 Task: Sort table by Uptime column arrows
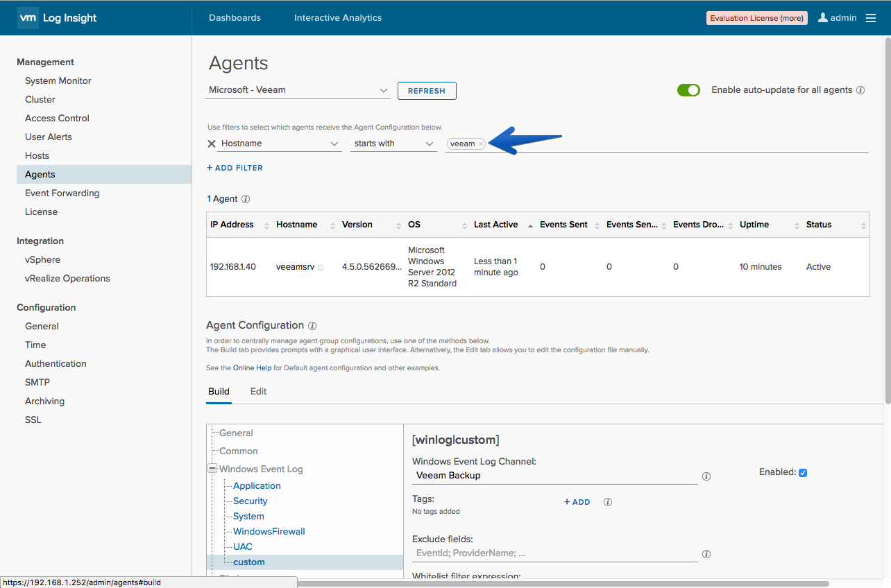tap(796, 225)
